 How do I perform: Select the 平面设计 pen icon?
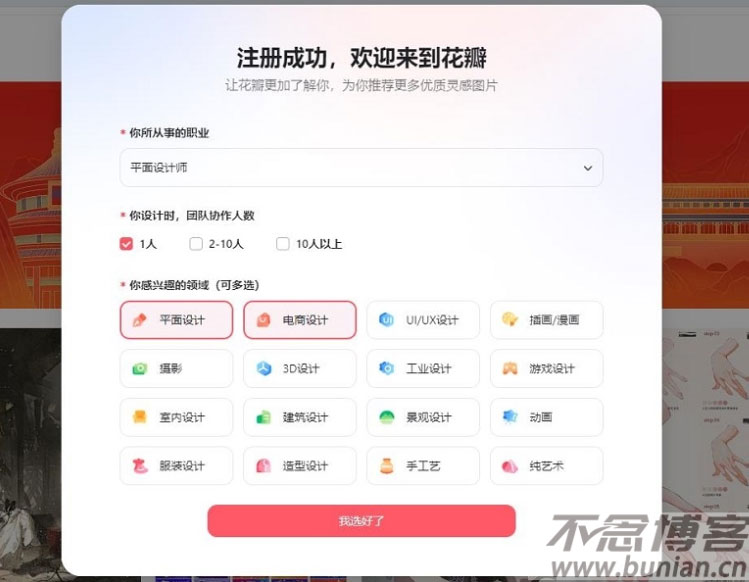click(139, 320)
